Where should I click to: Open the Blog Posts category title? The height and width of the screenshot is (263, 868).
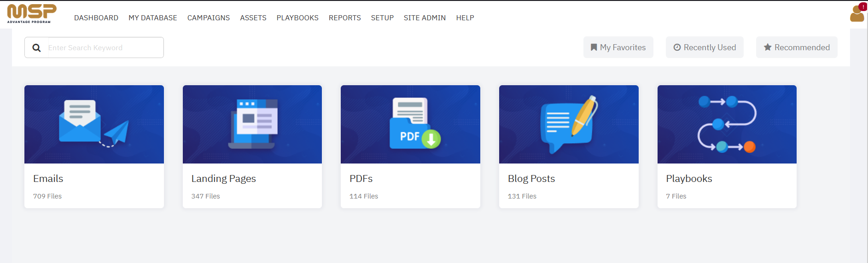(531, 179)
